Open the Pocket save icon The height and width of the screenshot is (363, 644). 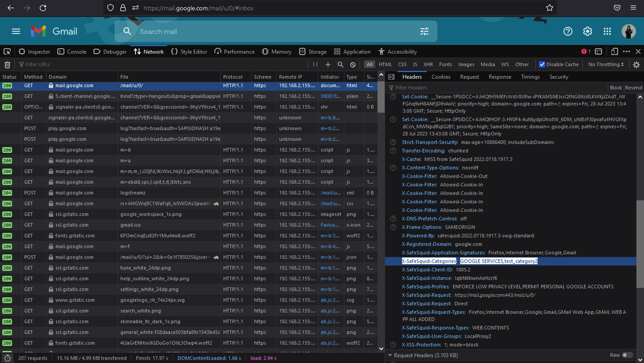617,8
